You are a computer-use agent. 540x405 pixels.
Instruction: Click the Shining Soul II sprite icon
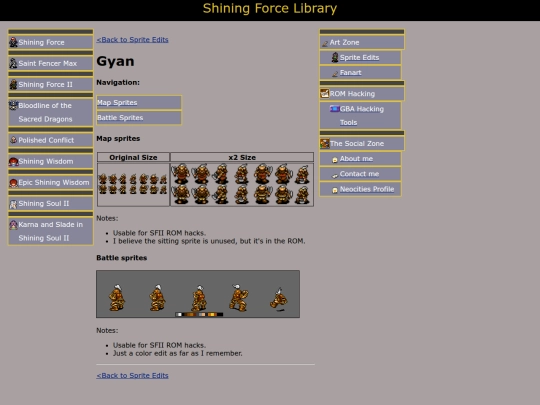(13, 204)
